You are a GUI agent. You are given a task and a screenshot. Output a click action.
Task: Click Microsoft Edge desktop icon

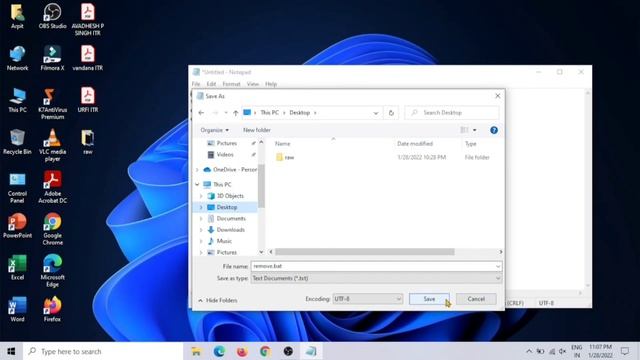pos(52,271)
